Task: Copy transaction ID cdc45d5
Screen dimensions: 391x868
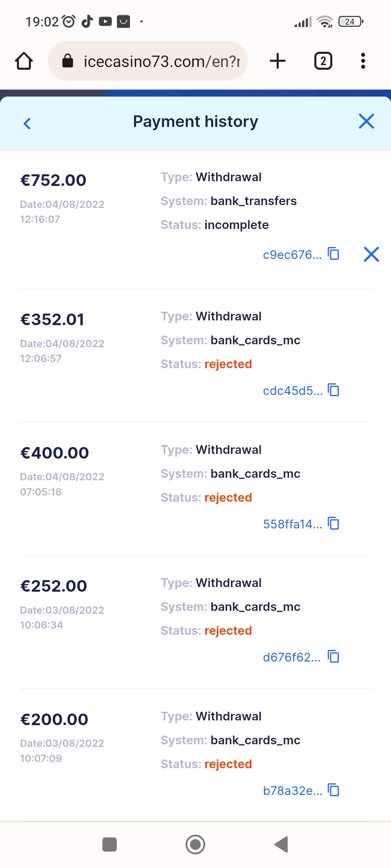Action: pos(333,390)
